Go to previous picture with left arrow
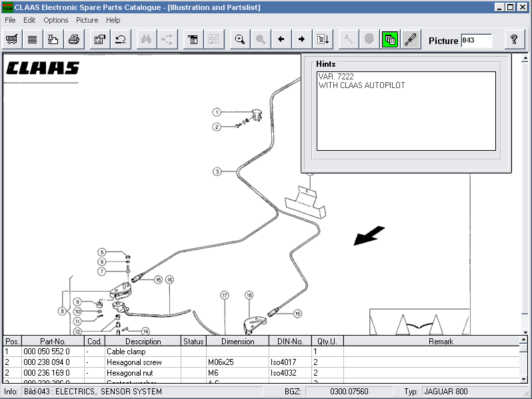This screenshot has width=532, height=399. tap(281, 39)
